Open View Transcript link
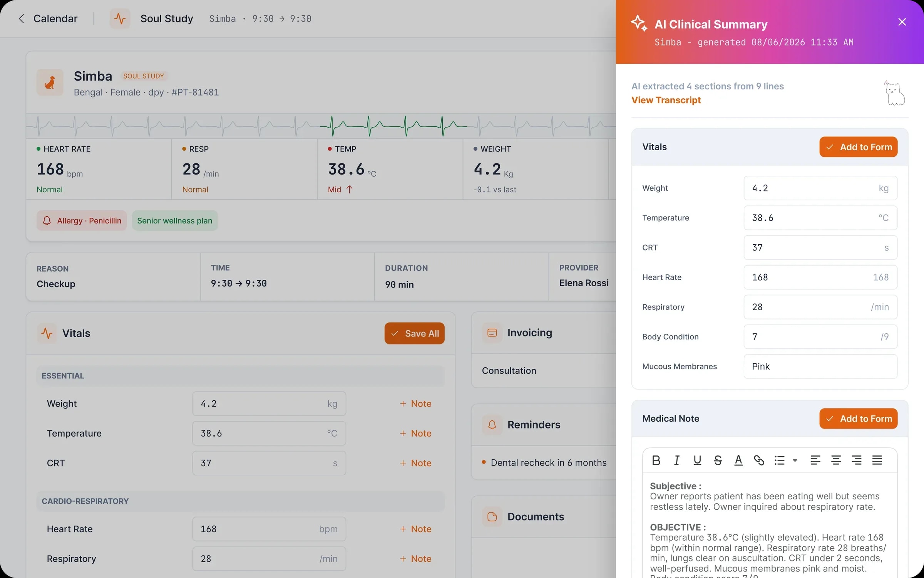Viewport: 924px width, 578px height. 666,100
